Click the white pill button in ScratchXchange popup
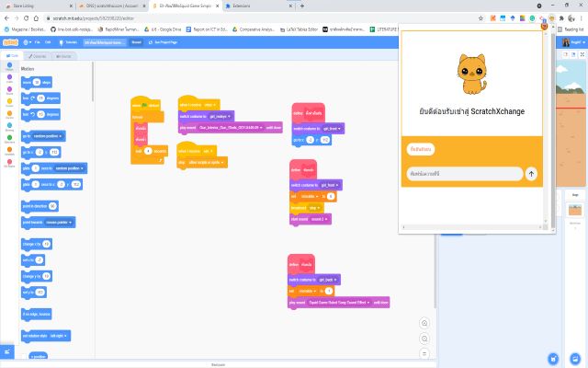588x368 pixels. coord(421,149)
